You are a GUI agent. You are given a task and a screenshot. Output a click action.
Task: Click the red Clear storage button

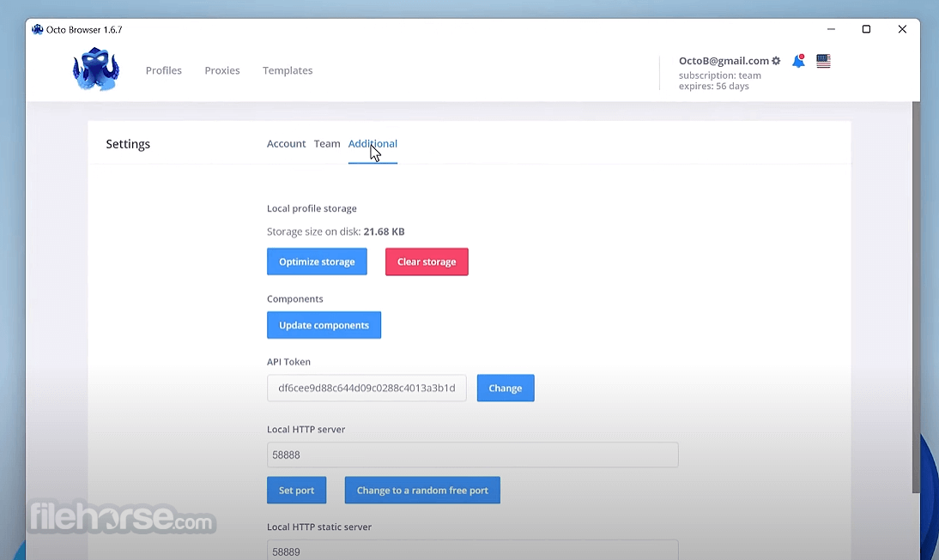coord(427,262)
